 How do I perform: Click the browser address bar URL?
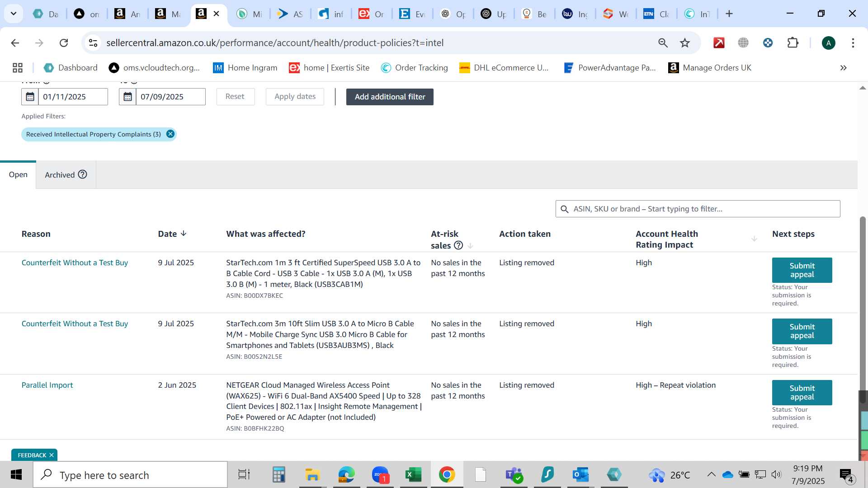[275, 43]
